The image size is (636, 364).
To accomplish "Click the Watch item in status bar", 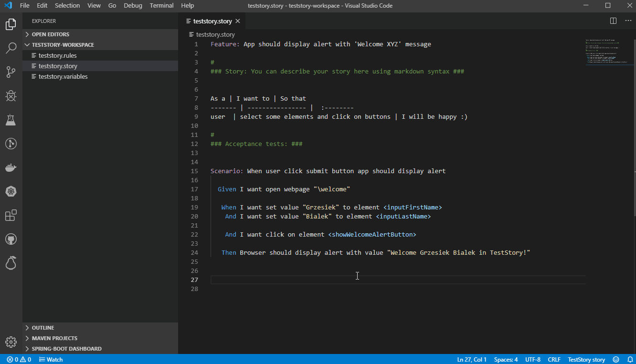I will click(x=51, y=359).
